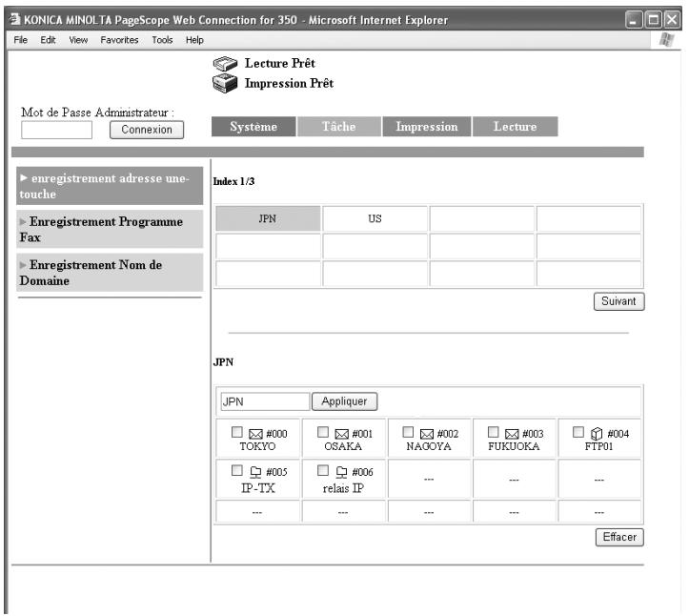Click the FUKUOKA destination name

pyautogui.click(x=514, y=446)
